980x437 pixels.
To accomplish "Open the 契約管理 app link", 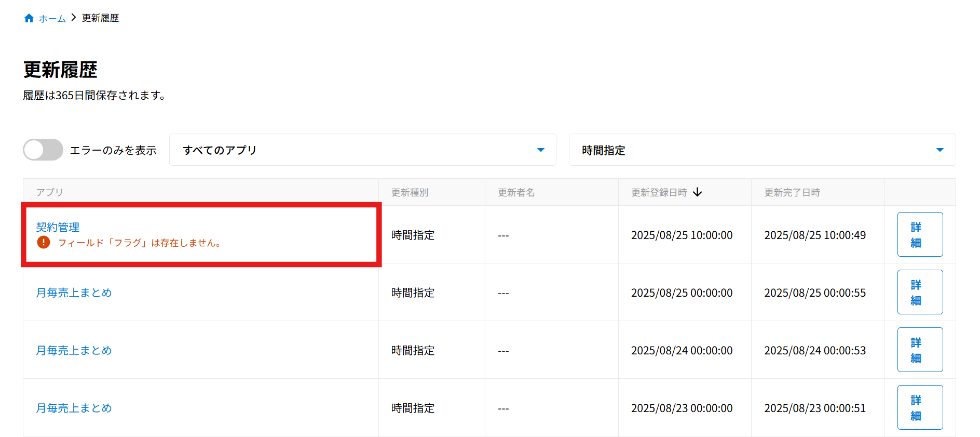I will pos(58,227).
